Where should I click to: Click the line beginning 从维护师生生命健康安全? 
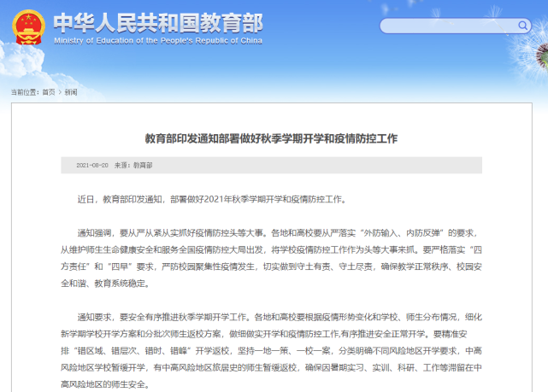[x=271, y=250]
